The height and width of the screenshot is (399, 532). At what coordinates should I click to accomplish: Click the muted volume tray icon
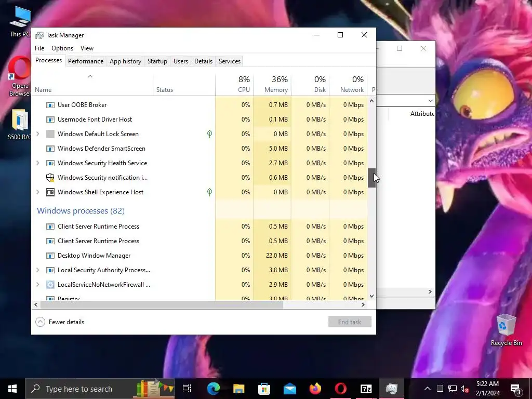click(465, 389)
